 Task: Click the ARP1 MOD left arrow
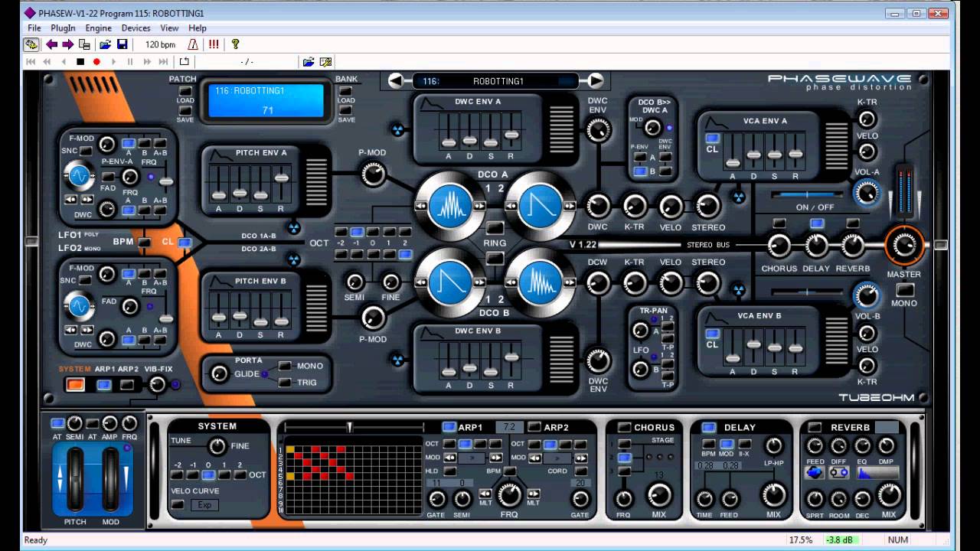click(x=449, y=458)
